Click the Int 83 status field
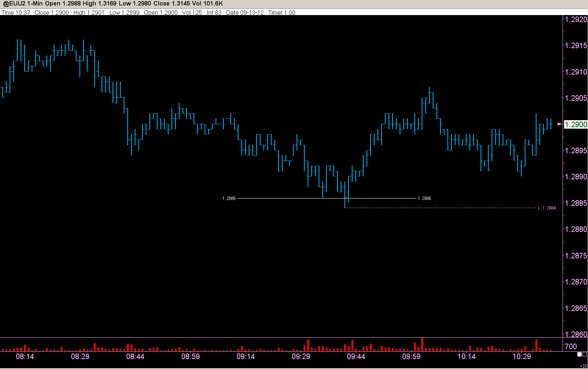Screen dimensions: 588x369 pos(214,12)
